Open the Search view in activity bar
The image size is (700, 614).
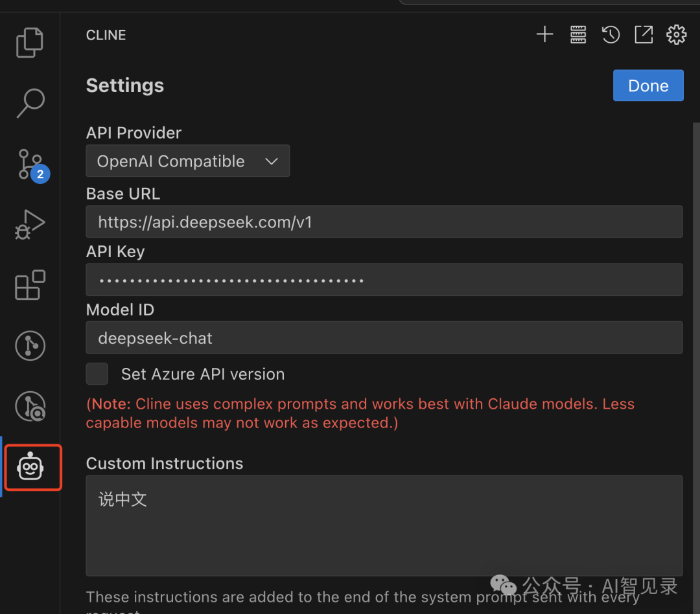(30, 103)
